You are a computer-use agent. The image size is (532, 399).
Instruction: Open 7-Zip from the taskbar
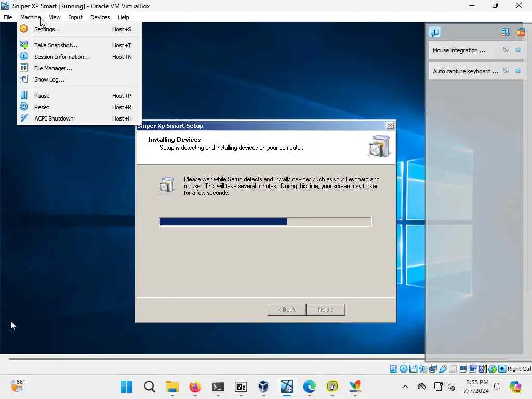click(x=241, y=387)
